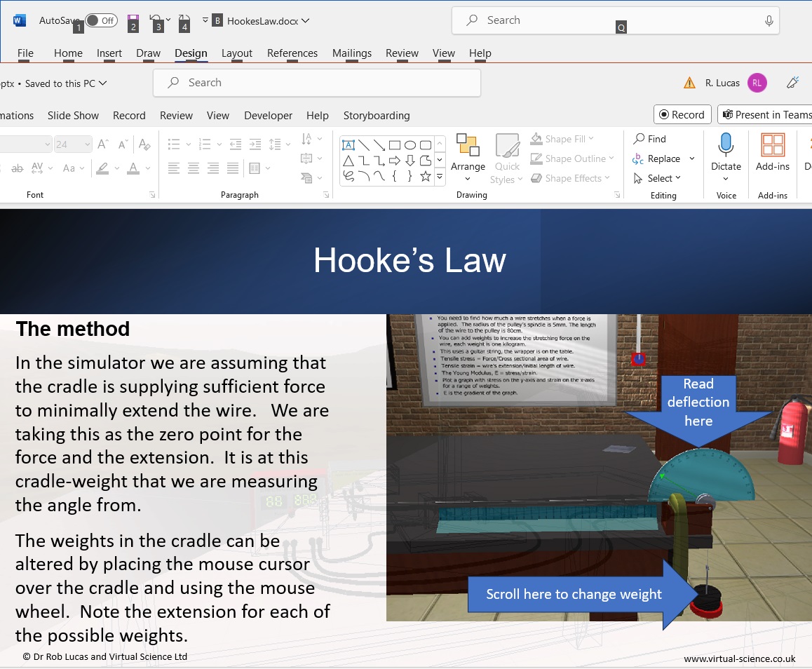The width and height of the screenshot is (812, 669).
Task: Click the microphone icon in Word search
Action: [769, 21]
